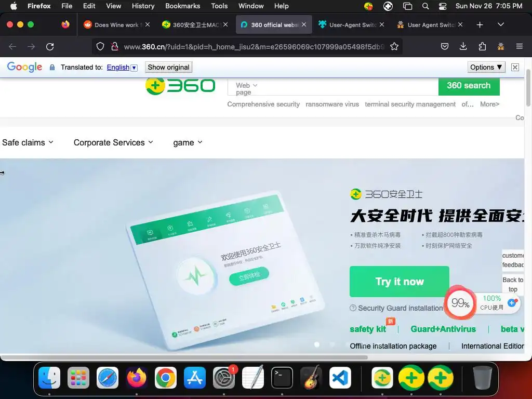Open the Firefox View menu
Viewport: 532px width, 399px height.
pyautogui.click(x=113, y=6)
